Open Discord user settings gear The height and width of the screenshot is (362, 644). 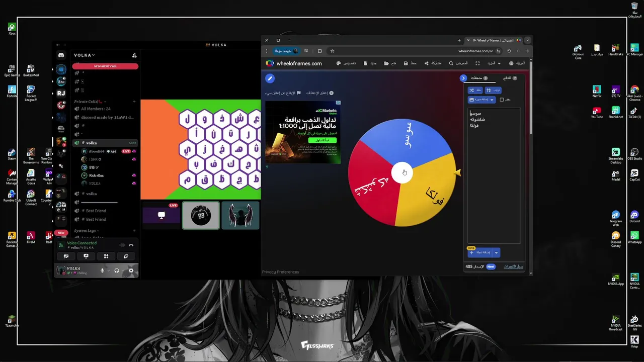[131, 270]
